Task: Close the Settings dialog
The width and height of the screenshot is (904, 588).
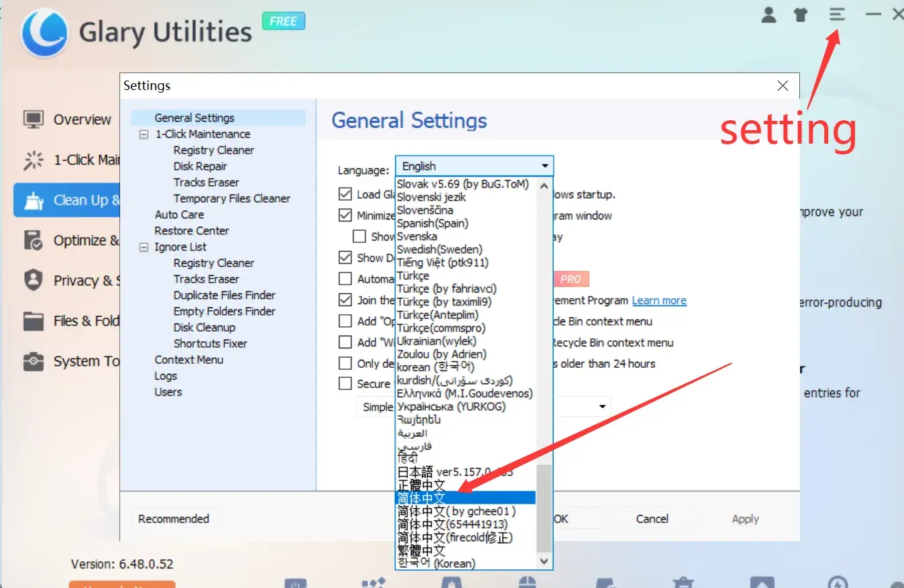Action: [x=783, y=85]
